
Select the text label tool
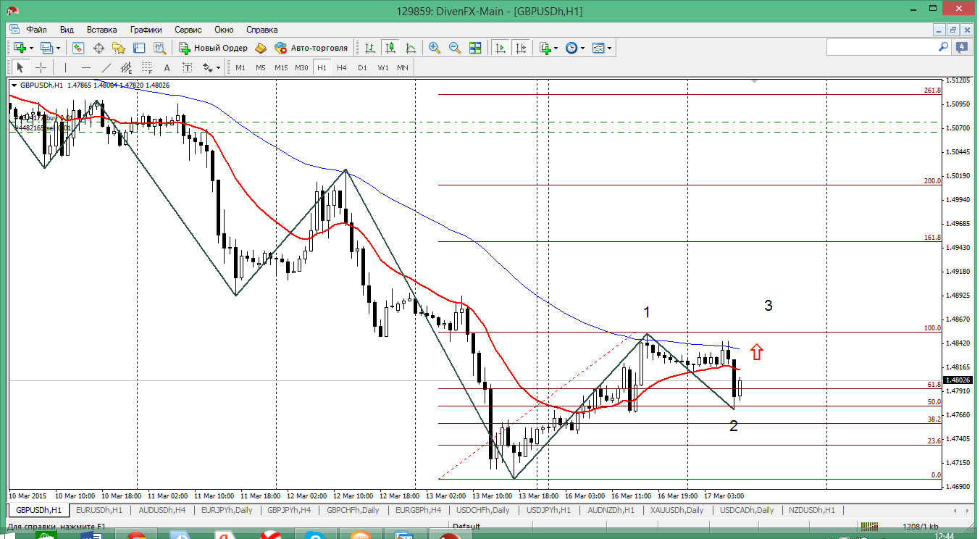point(187,67)
